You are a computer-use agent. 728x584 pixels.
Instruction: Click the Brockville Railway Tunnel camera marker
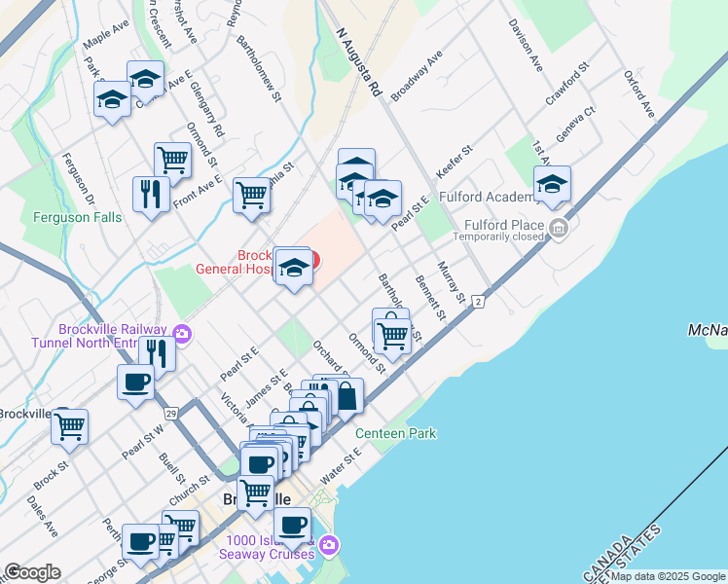[182, 333]
